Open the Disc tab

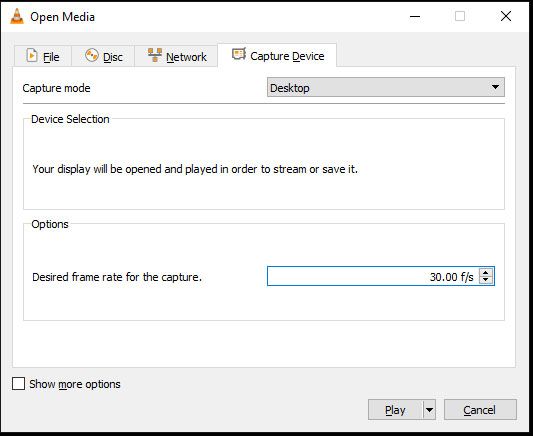pyautogui.click(x=103, y=56)
